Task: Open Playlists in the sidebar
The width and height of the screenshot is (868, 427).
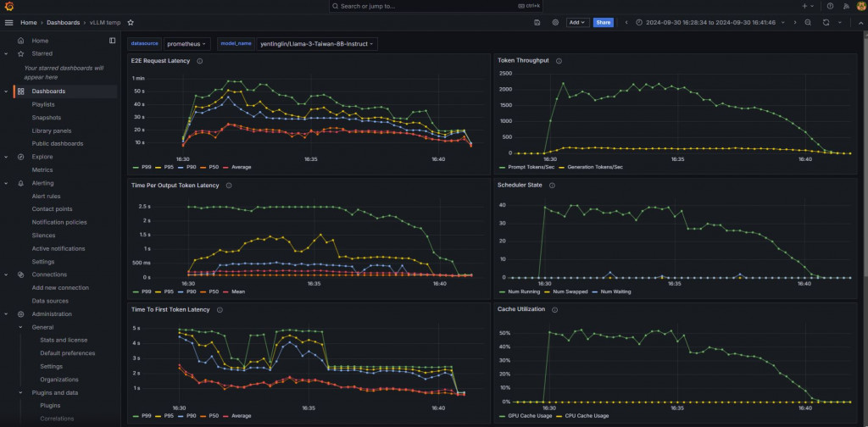Action: pyautogui.click(x=43, y=104)
